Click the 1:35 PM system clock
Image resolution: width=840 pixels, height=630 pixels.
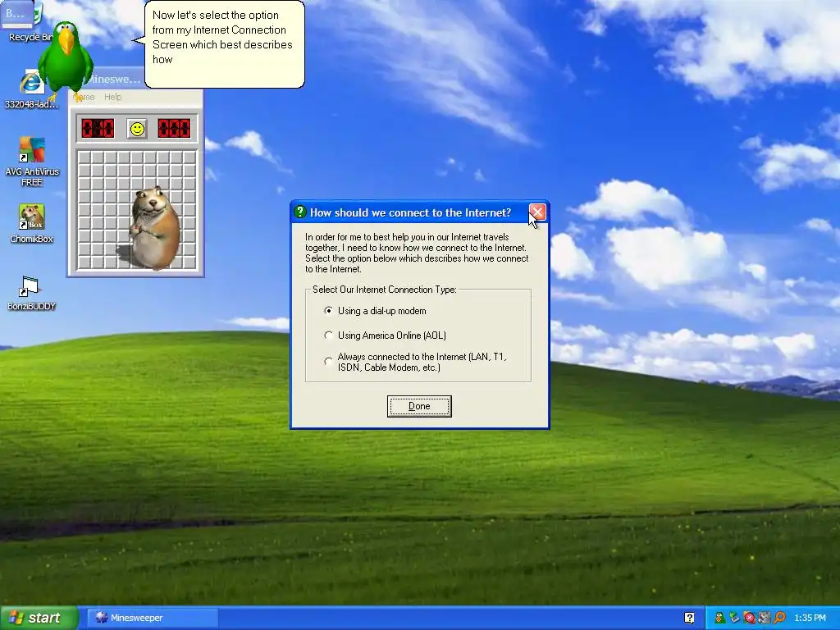pyautogui.click(x=810, y=618)
